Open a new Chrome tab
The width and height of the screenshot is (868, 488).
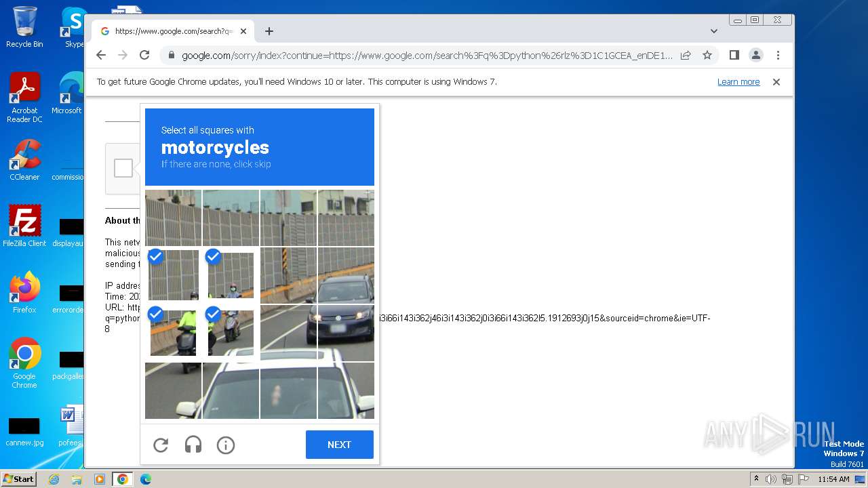[x=269, y=31]
